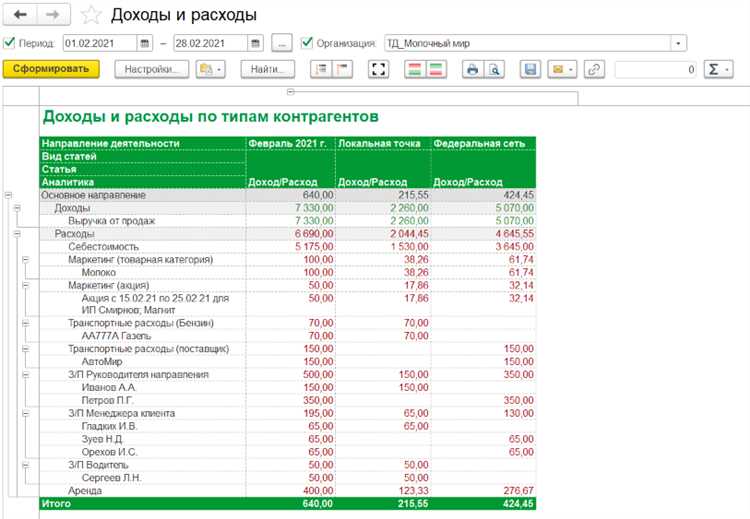Screen dimensions: 750x519
Task: Collapse the Доходы group
Action: [x=17, y=208]
